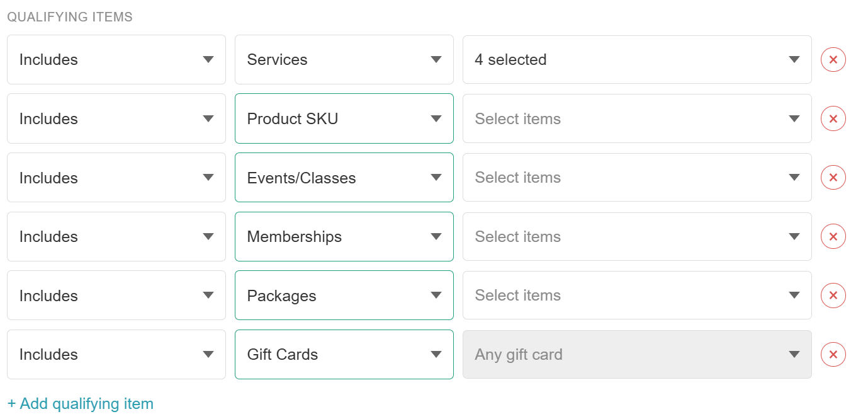This screenshot has height=419, width=868.
Task: Open the '4 selected' services items dropdown
Action: click(637, 60)
